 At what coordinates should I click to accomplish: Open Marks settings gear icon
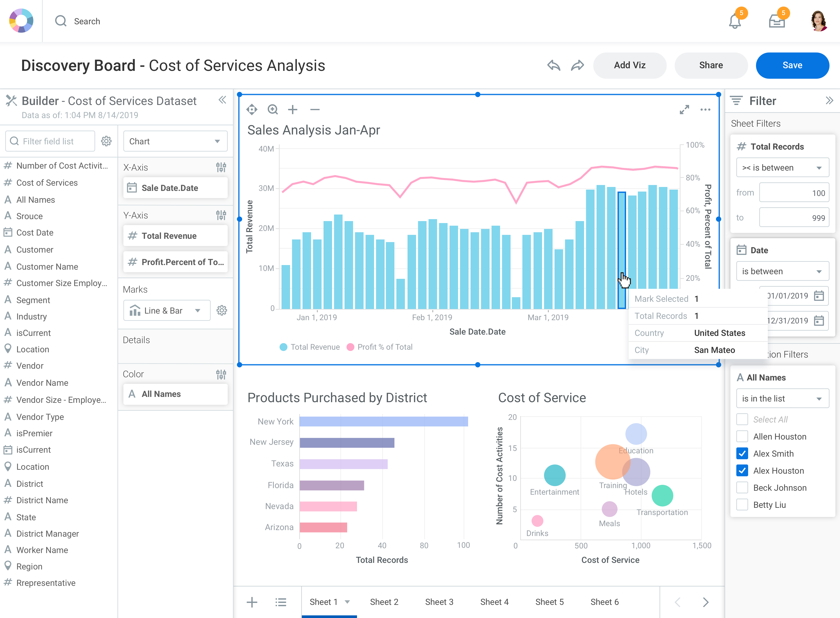click(222, 311)
